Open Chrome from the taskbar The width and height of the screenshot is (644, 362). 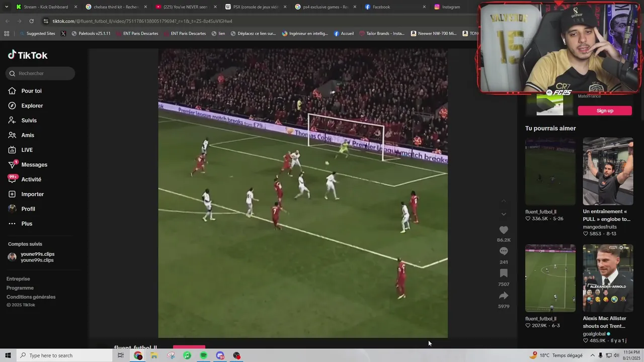(138, 355)
